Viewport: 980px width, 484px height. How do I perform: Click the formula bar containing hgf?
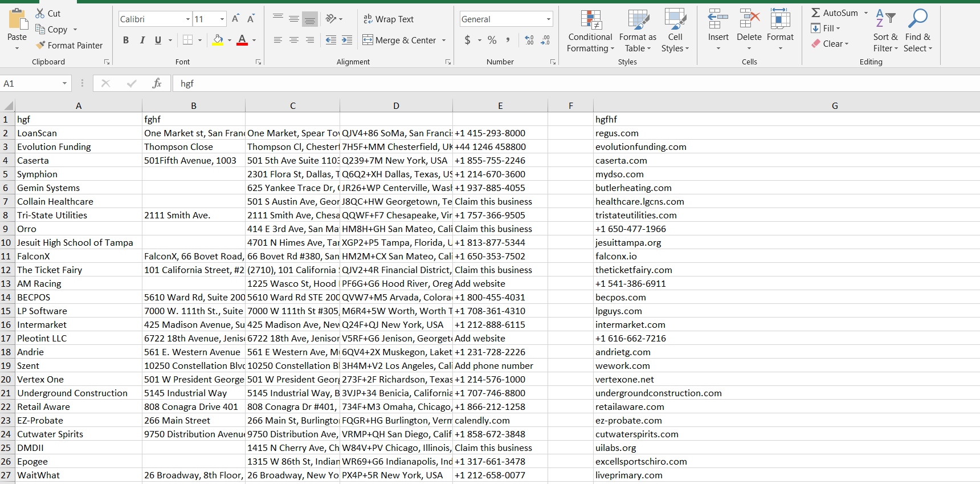(575, 83)
